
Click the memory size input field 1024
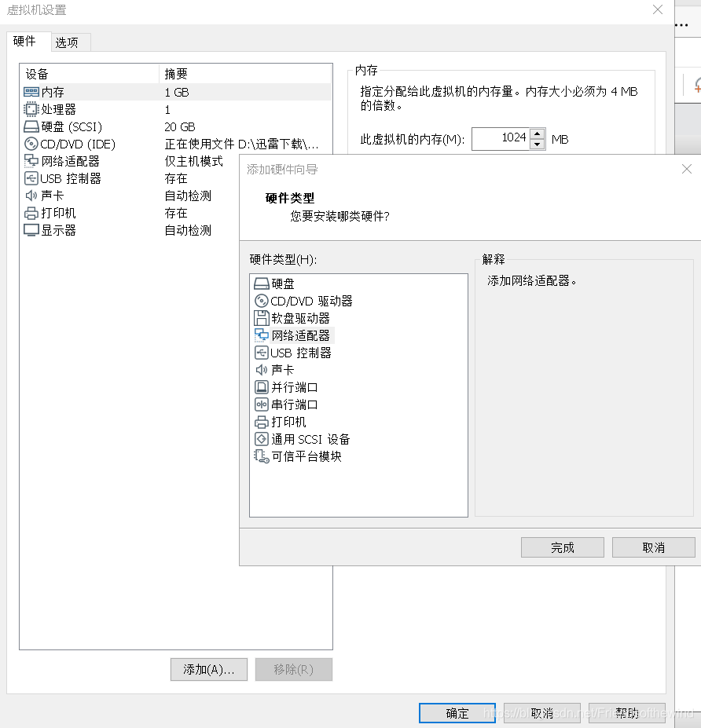pyautogui.click(x=501, y=139)
